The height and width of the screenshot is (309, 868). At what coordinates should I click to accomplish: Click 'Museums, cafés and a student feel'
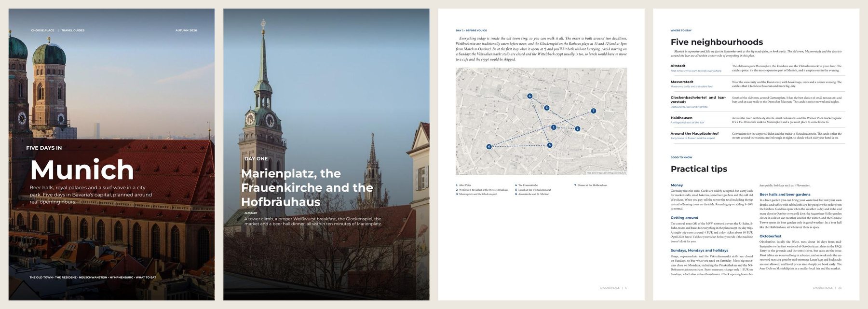(x=691, y=86)
